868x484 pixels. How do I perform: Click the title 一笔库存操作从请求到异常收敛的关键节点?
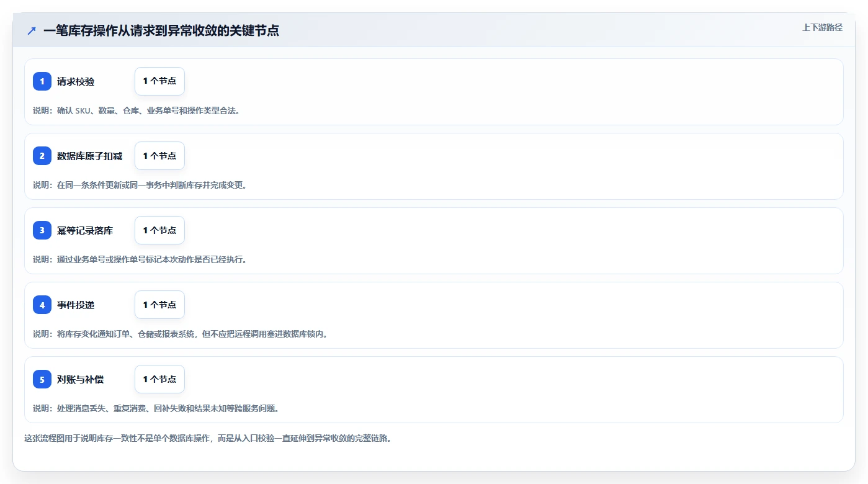pyautogui.click(x=161, y=30)
